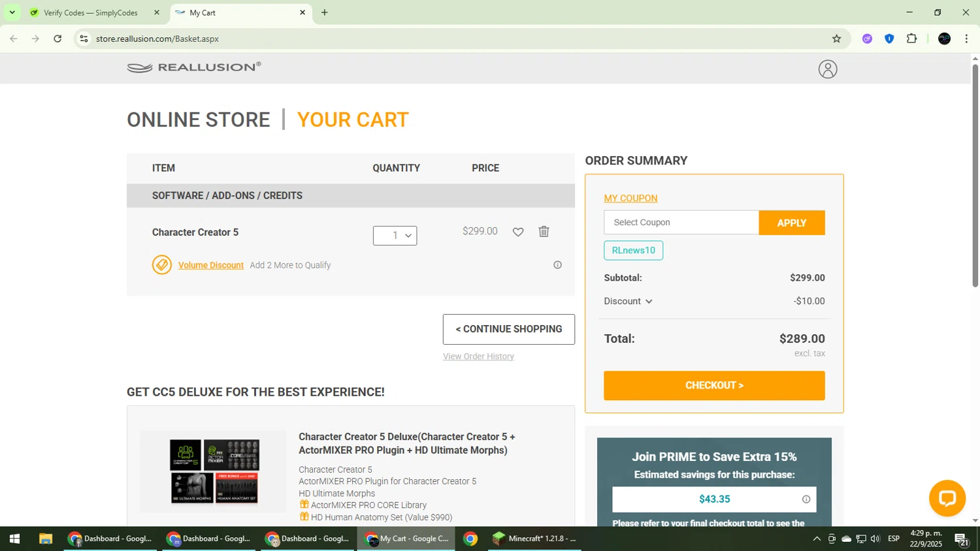
Task: Open Chrome three-dot menu
Action: pyautogui.click(x=966, y=39)
